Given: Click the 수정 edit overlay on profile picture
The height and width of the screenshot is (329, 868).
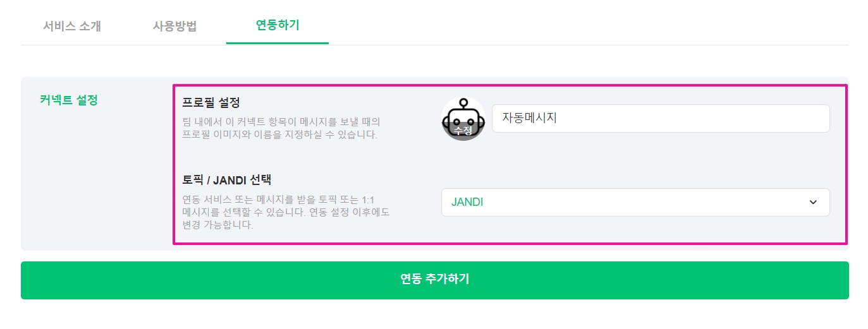Looking at the screenshot, I should point(463,131).
